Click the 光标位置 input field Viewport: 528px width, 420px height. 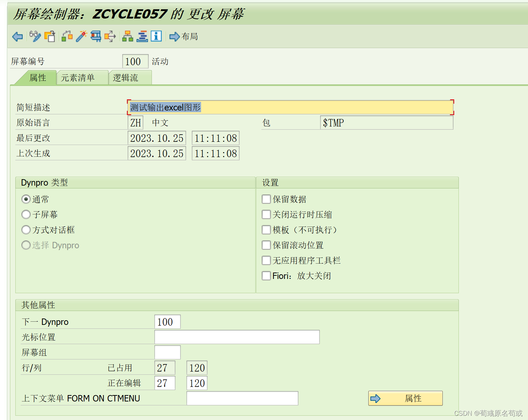[x=236, y=337]
